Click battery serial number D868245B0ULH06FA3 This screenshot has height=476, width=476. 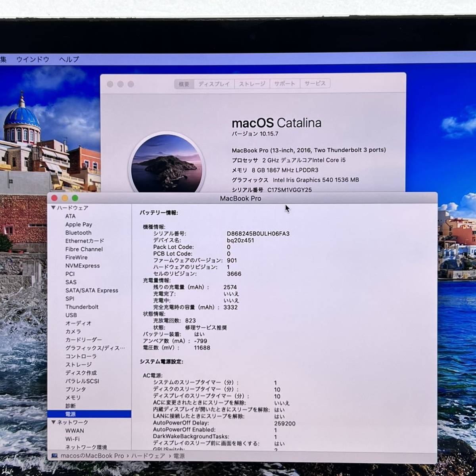(258, 234)
